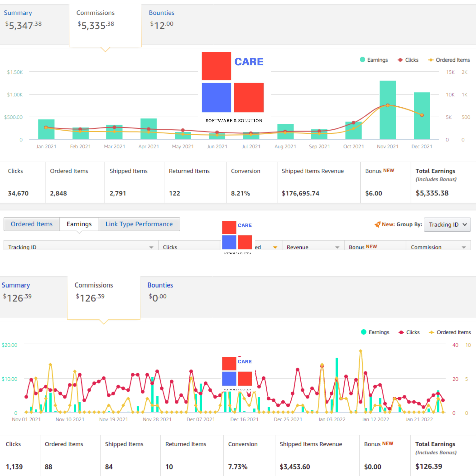This screenshot has height=476, width=476.
Task: Click the Jan 2021 earnings bar
Action: pos(46,129)
